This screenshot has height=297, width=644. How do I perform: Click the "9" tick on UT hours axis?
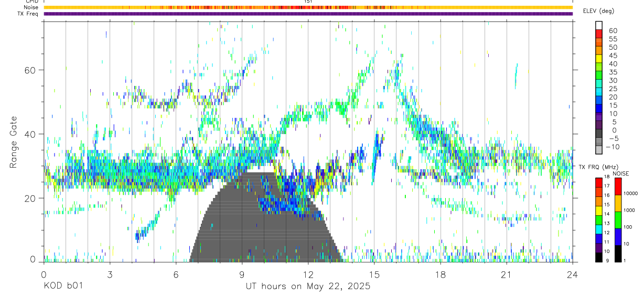coord(242,274)
